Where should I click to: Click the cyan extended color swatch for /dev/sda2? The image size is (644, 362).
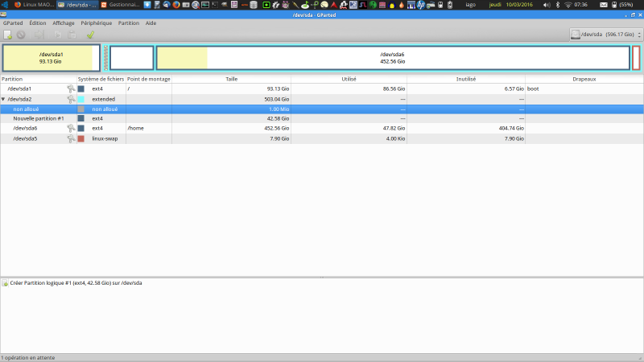(81, 99)
